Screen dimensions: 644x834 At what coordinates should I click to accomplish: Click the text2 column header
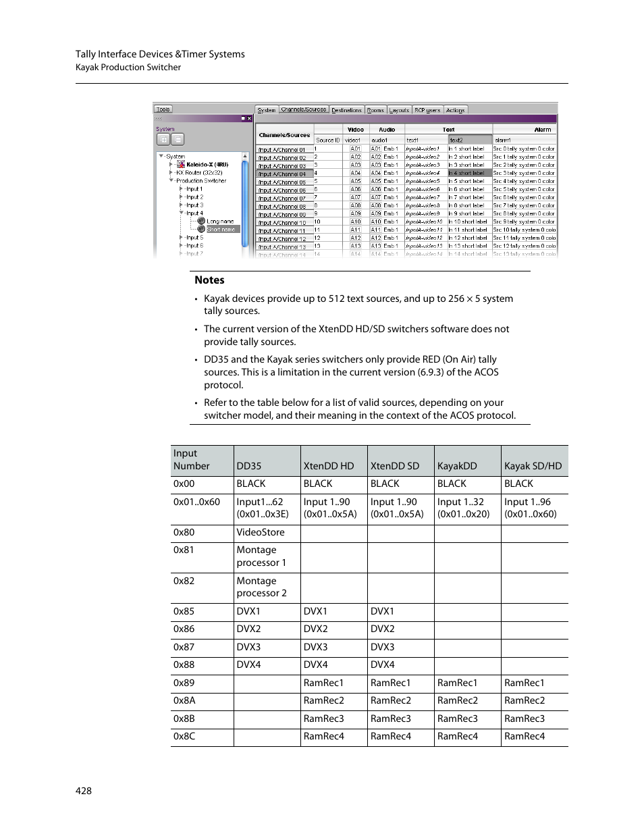tap(471, 140)
